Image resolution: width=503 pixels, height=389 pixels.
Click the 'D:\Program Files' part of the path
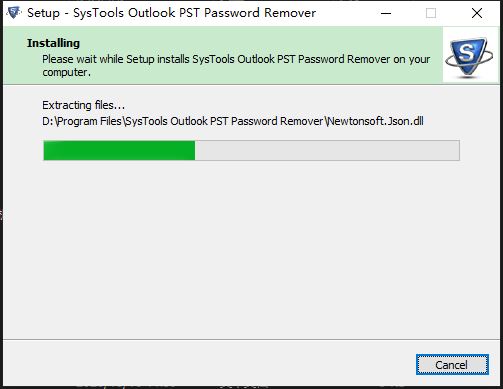(x=82, y=121)
